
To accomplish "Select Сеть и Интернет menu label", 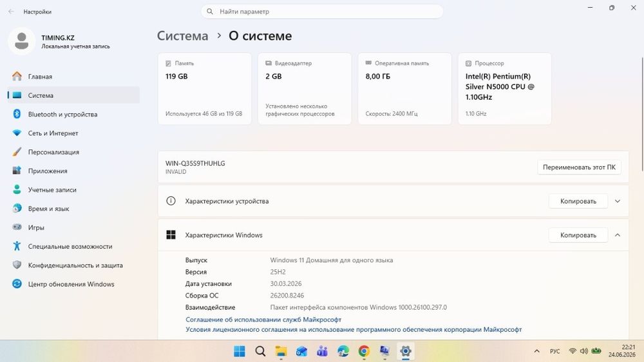I will tap(53, 133).
